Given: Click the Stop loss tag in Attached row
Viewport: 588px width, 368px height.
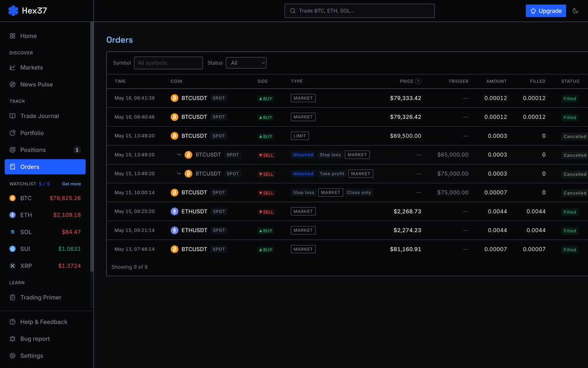Looking at the screenshot, I should pos(330,155).
